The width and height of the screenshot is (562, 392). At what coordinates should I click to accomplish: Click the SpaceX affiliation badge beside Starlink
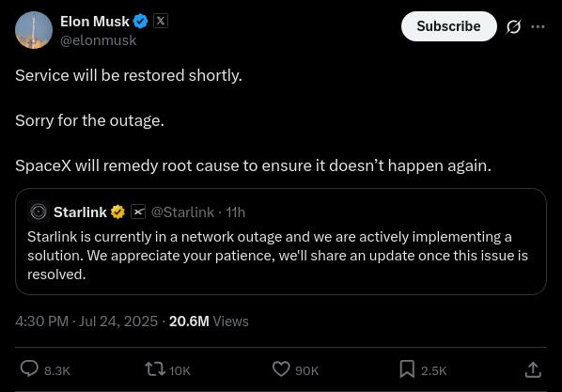[x=138, y=212]
